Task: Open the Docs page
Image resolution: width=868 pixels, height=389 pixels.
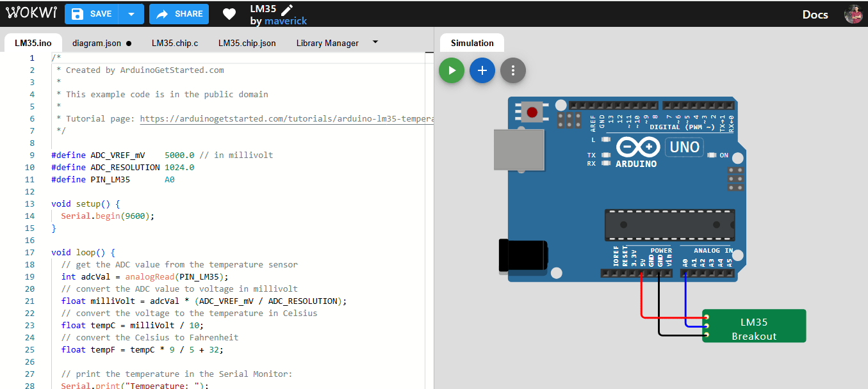Action: coord(814,13)
